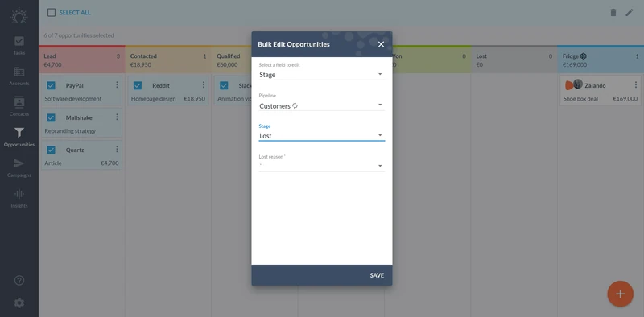Click the Zalando card avatar
The height and width of the screenshot is (317, 644).
(x=574, y=84)
